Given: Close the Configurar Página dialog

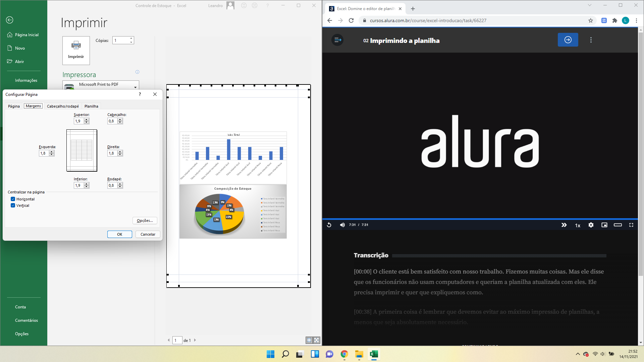Looking at the screenshot, I should click(x=155, y=95).
